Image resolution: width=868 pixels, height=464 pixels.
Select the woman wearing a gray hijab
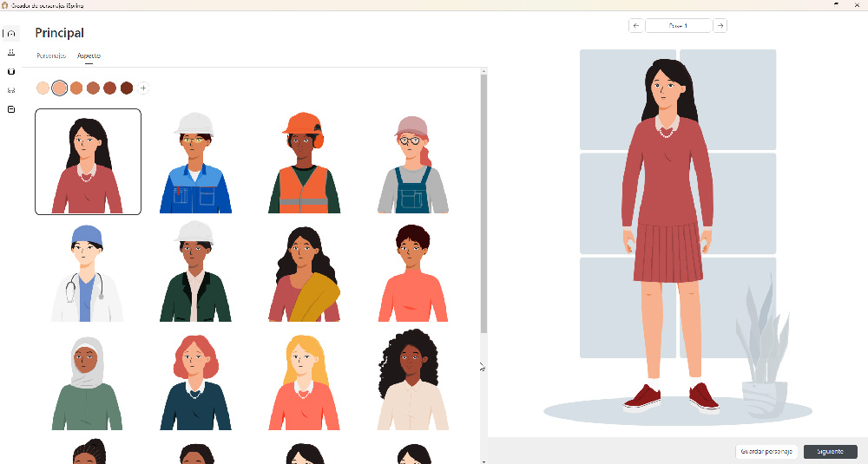point(87,383)
